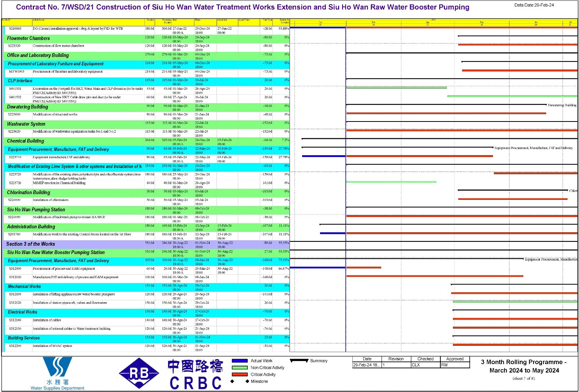
Task: Select the Office and Laboratory Building group
Action: pyautogui.click(x=146, y=56)
